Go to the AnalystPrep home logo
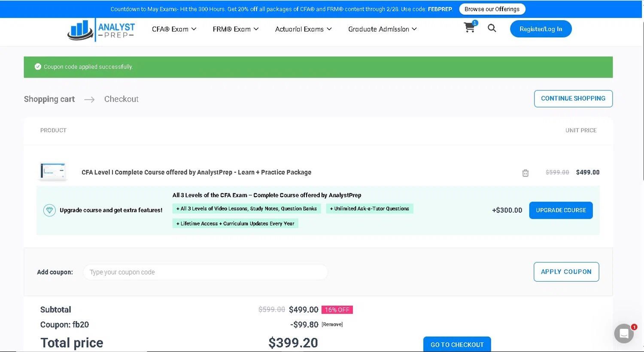644x352 pixels. tap(101, 30)
